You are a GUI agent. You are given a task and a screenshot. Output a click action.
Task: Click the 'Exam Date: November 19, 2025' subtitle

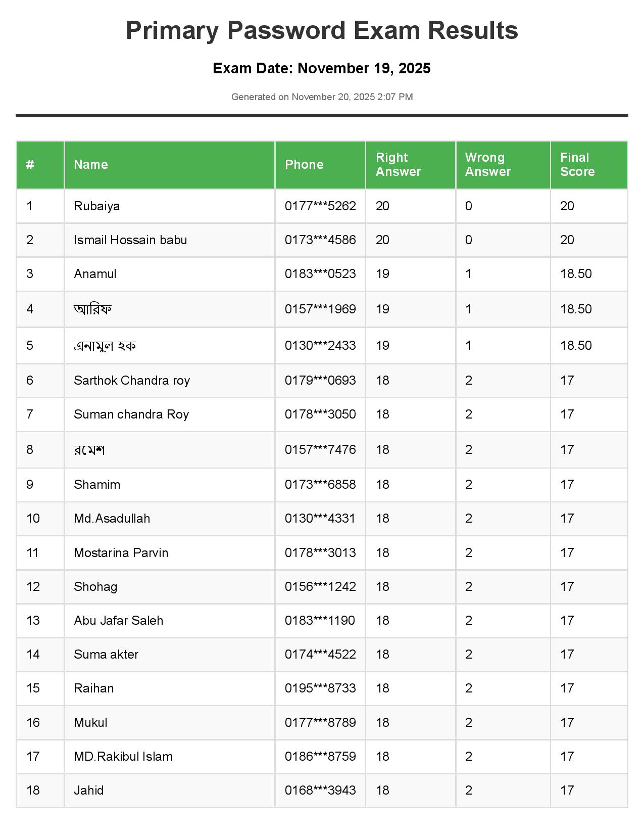pos(322,68)
